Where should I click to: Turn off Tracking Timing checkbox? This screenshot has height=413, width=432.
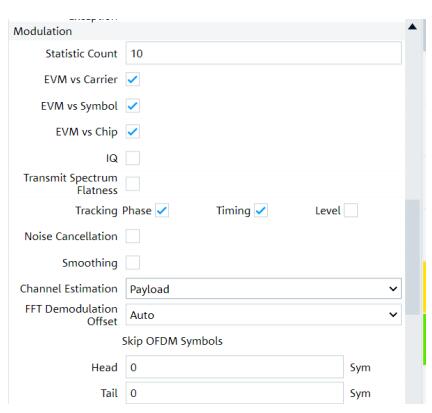click(x=261, y=211)
